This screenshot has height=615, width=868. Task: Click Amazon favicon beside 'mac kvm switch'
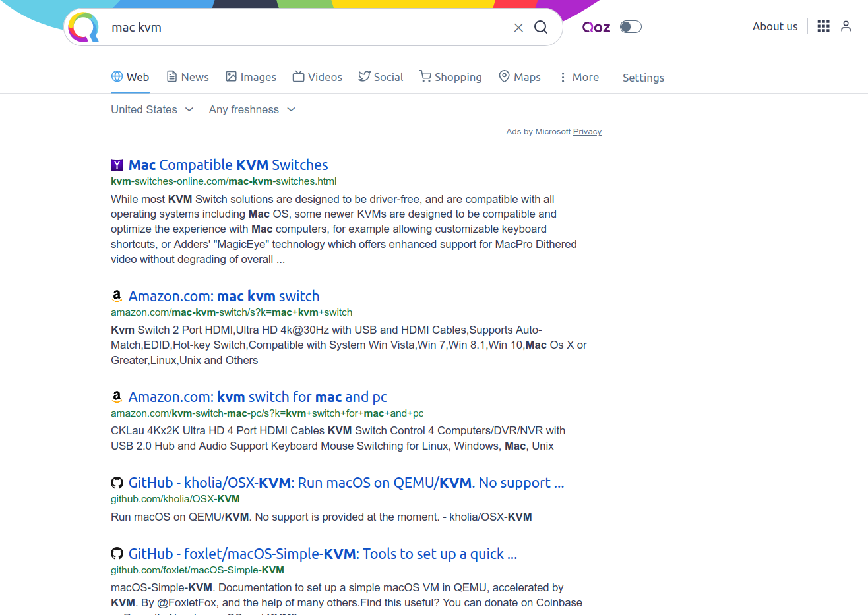point(117,296)
